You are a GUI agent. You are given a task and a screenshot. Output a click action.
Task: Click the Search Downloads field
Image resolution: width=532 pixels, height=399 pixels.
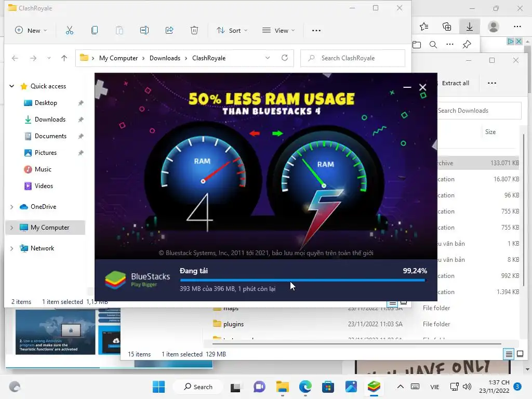479,111
